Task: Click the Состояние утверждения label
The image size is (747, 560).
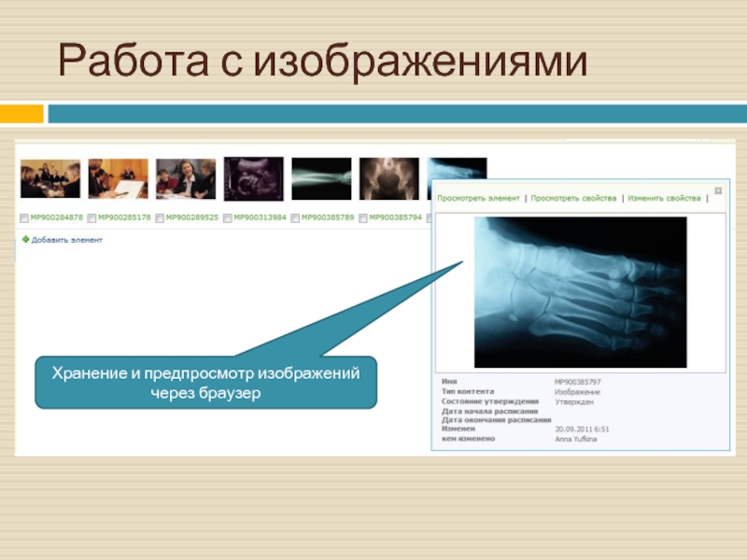Action: click(x=489, y=401)
